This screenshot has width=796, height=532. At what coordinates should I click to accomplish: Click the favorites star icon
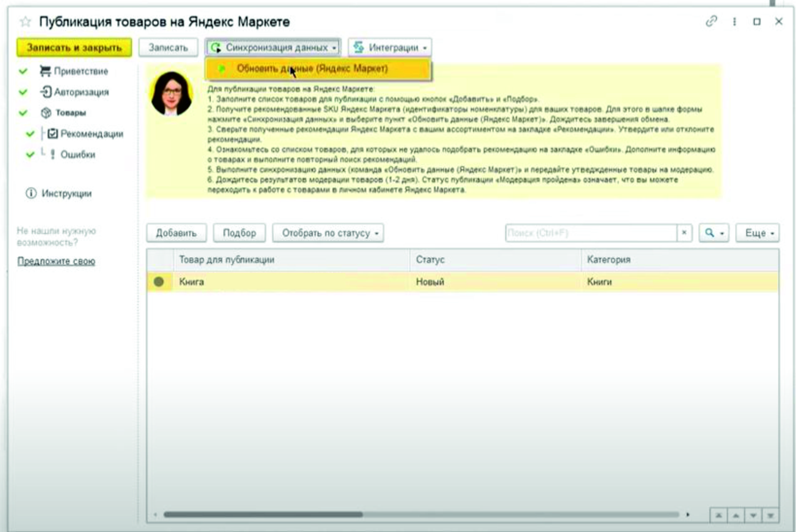[x=25, y=22]
